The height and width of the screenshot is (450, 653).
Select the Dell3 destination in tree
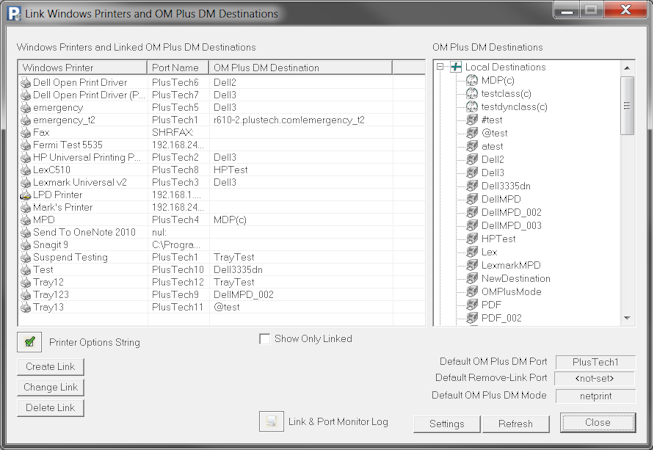[x=493, y=173]
